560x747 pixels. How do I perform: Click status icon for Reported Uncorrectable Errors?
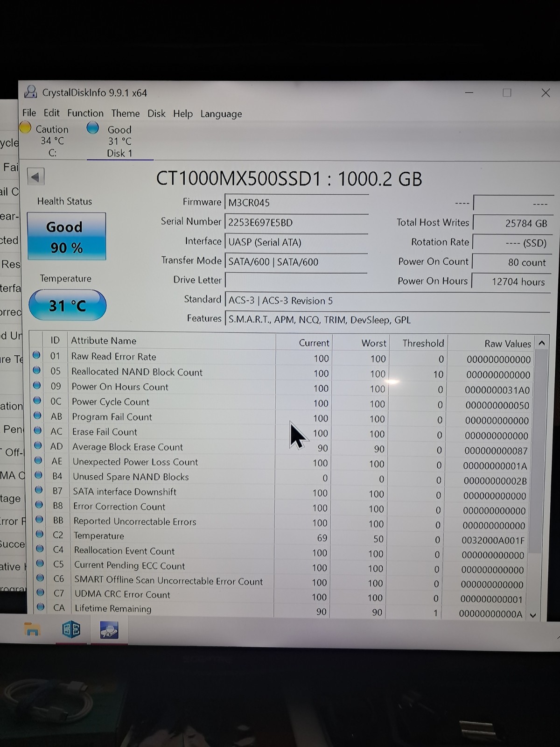coord(40,519)
